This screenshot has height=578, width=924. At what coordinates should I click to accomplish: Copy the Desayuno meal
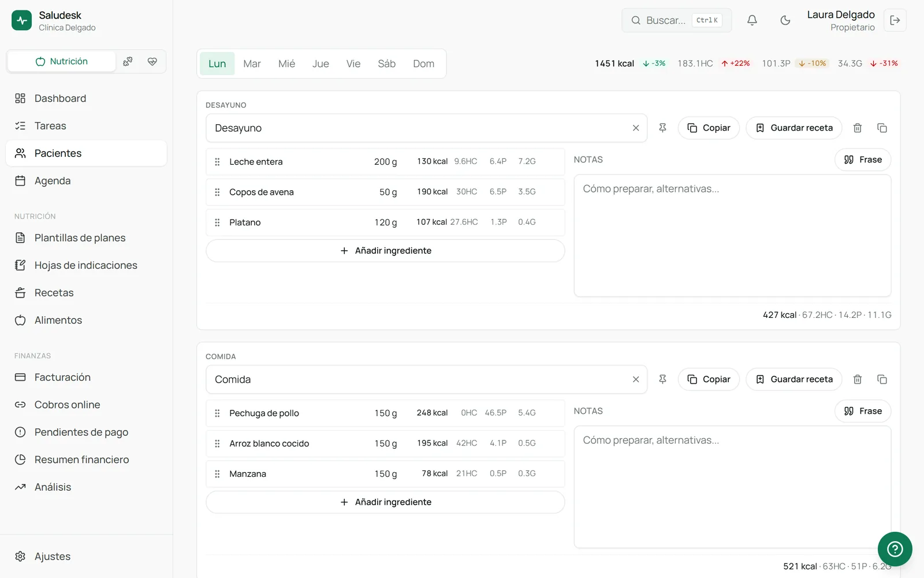(709, 128)
